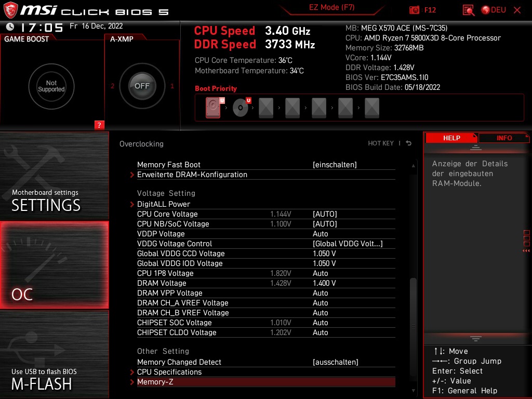Click the 1.820V CPU 1P8 reading

(281, 273)
